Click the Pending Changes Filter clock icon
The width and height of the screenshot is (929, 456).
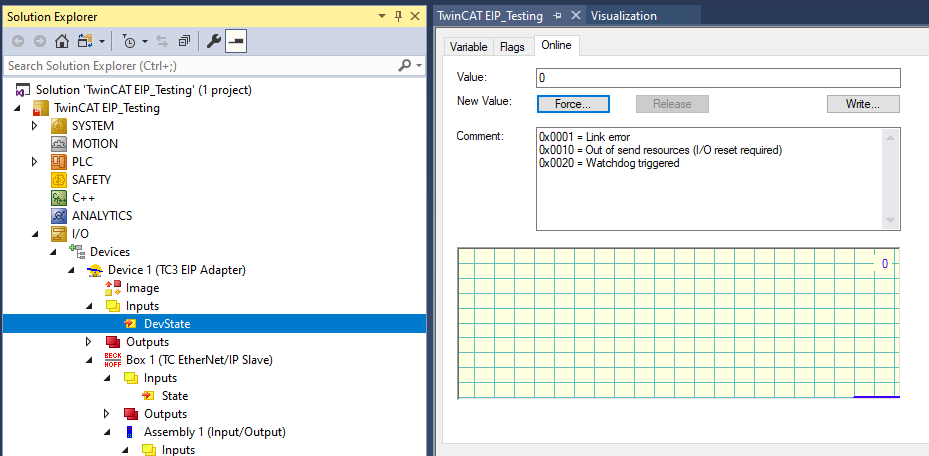[129, 41]
